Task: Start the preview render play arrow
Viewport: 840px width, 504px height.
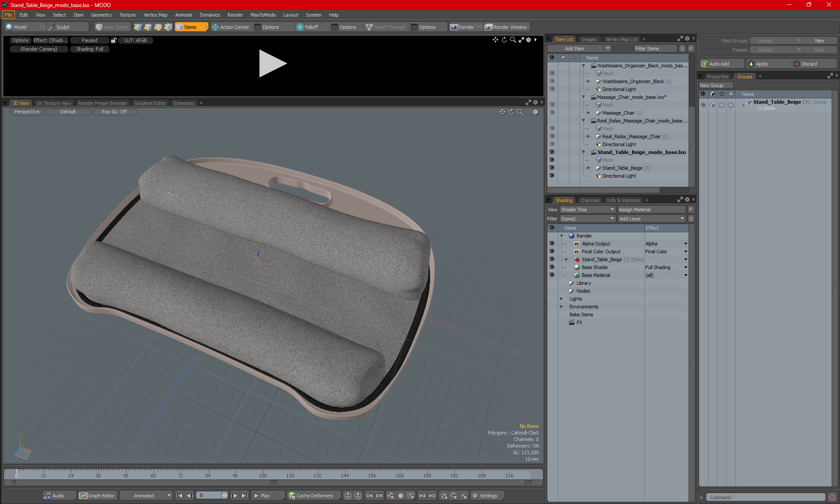Action: 272,63
